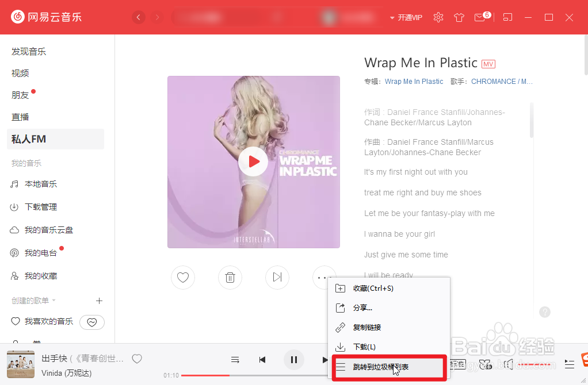588x385 pixels.
Task: Pause the current playback
Action: [293, 360]
